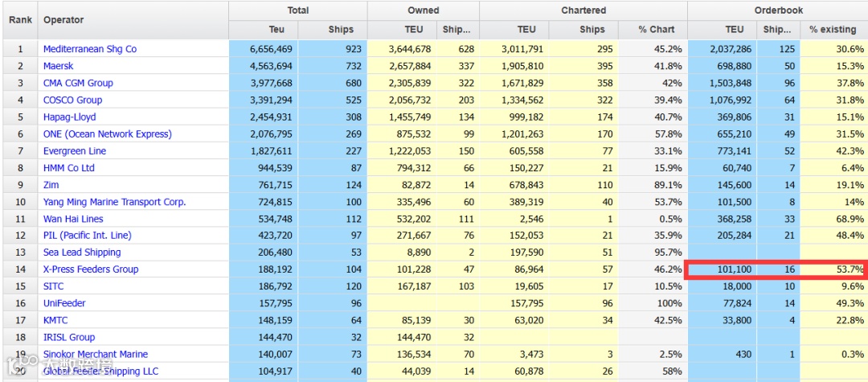
Task: Open the Zim operator link
Action: tap(51, 185)
